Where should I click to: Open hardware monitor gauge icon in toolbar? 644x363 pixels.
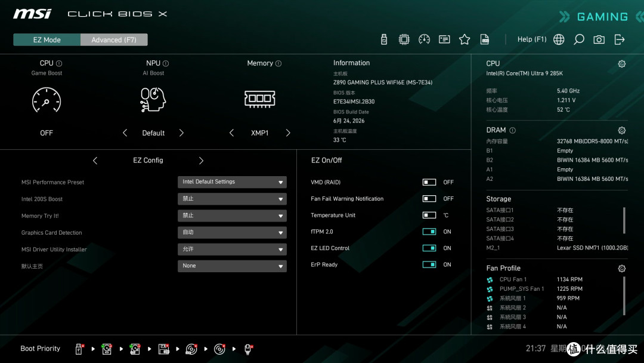[x=425, y=39]
